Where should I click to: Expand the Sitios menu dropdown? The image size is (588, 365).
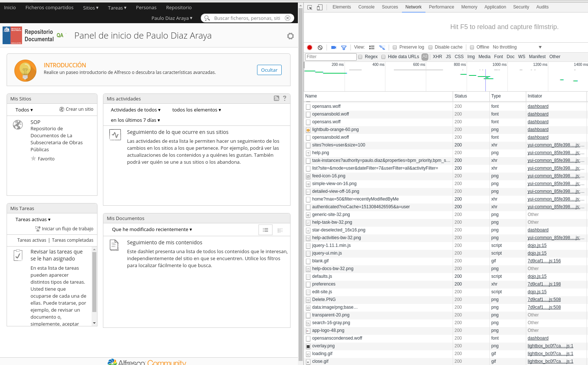pyautogui.click(x=90, y=8)
